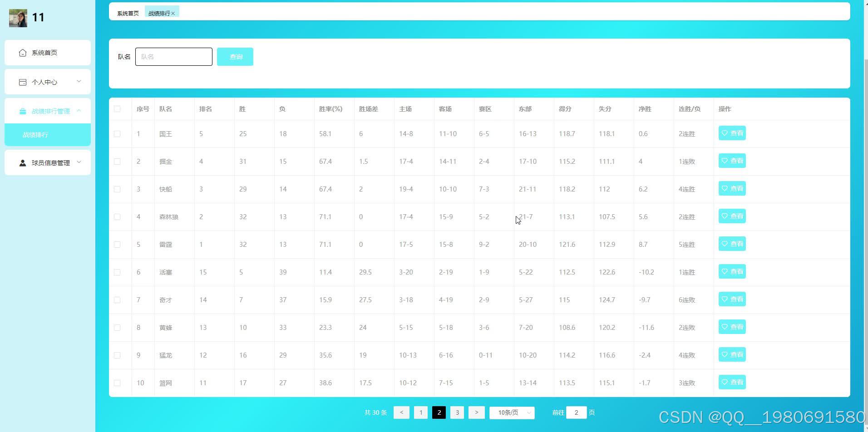
Task: Click 查看 for 猛龙 row
Action: [732, 354]
